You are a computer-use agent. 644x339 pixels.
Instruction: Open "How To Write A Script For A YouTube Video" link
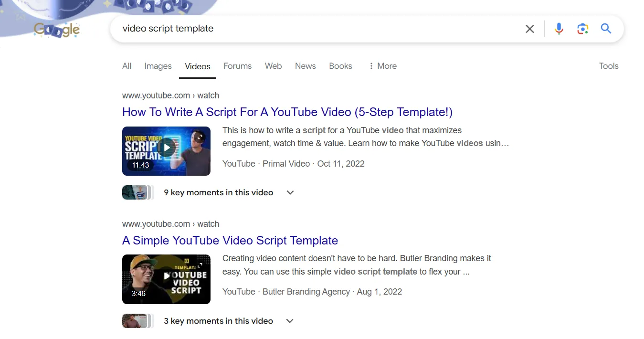coord(287,112)
